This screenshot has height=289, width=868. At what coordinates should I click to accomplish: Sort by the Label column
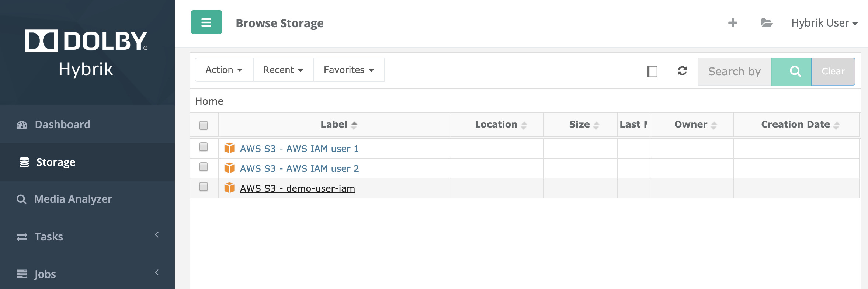tap(335, 125)
